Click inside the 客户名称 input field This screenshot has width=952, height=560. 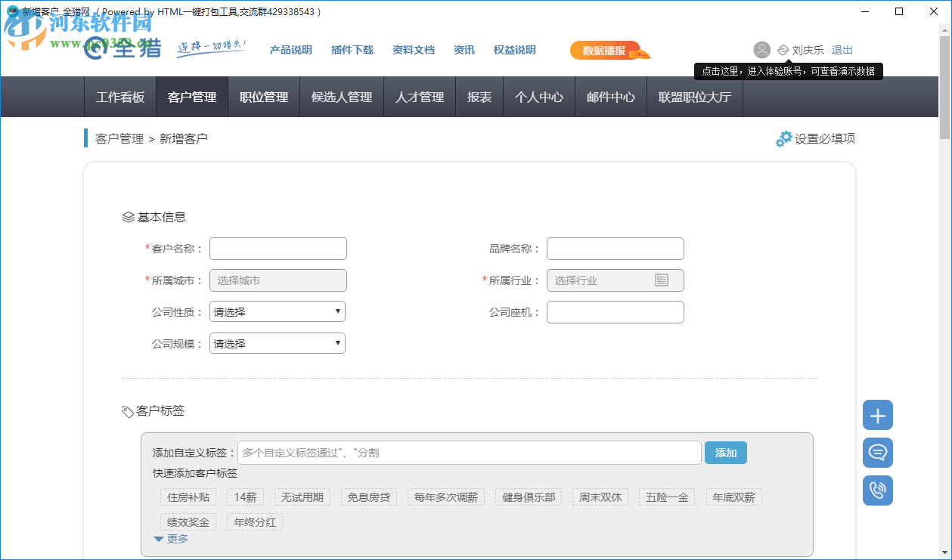point(278,248)
